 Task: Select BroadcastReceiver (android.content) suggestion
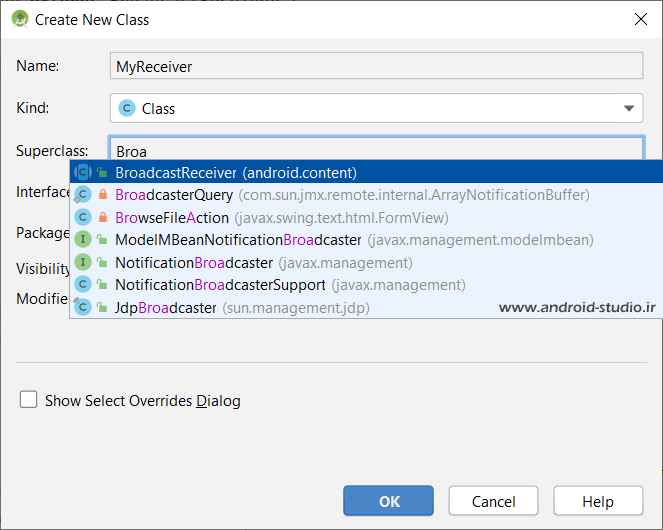(x=236, y=172)
